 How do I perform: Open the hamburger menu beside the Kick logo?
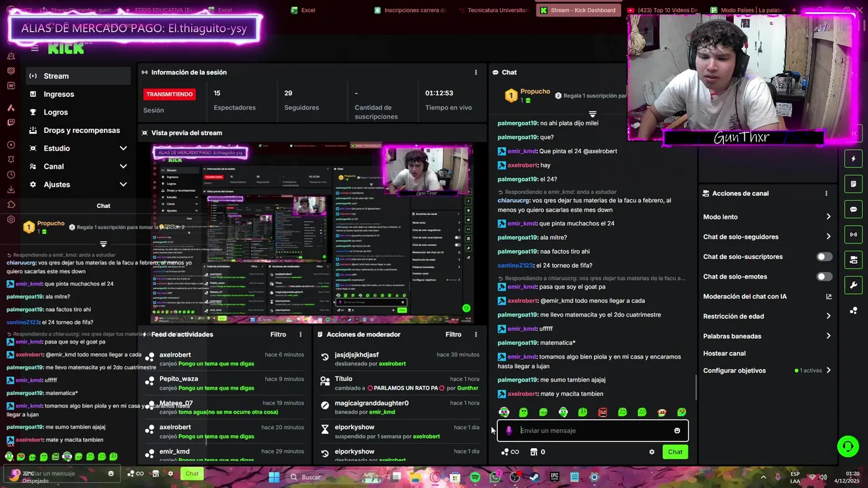(35, 48)
